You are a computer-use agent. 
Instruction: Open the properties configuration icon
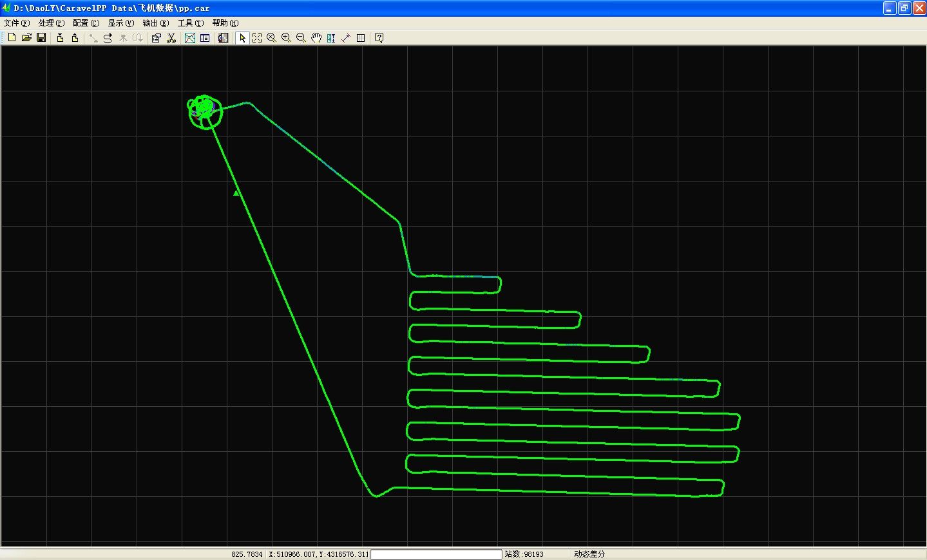point(156,38)
